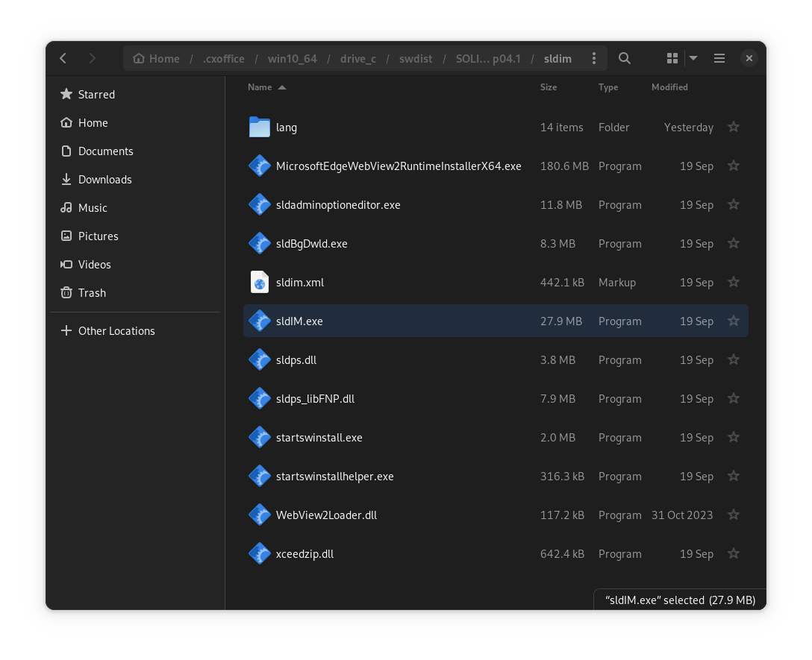
Task: Star the sldIM.exe file
Action: 734,321
